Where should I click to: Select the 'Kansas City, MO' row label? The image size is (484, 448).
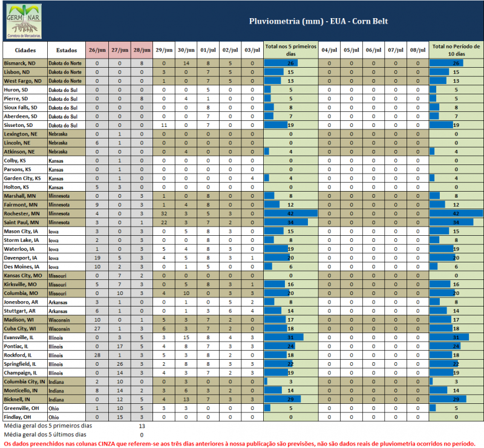coord(25,275)
